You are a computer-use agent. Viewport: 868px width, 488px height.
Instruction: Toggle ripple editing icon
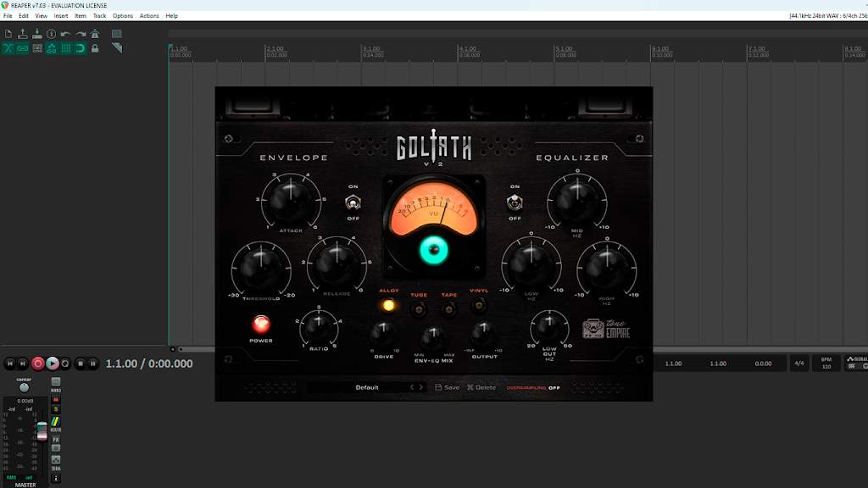pyautogui.click(x=37, y=48)
